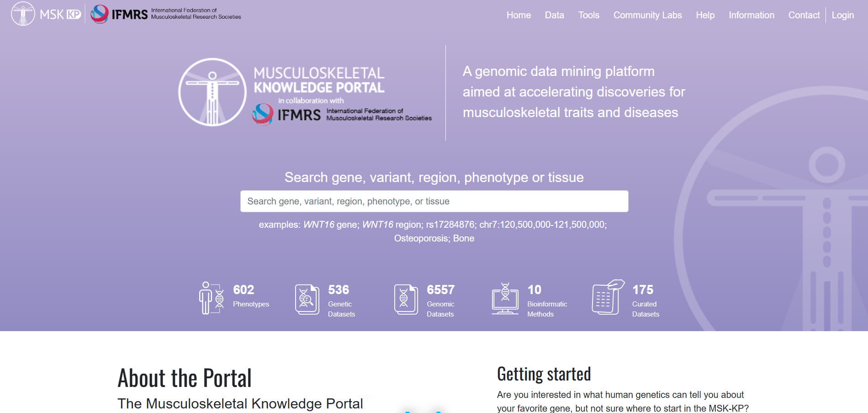Go to the Contact page
Viewport: 868px width, 413px height.
tap(804, 15)
